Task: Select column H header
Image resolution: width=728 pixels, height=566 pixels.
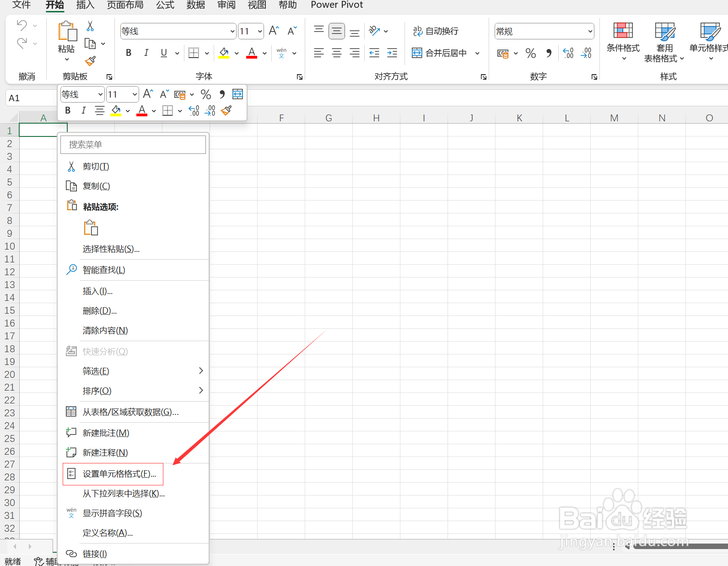Action: (376, 118)
